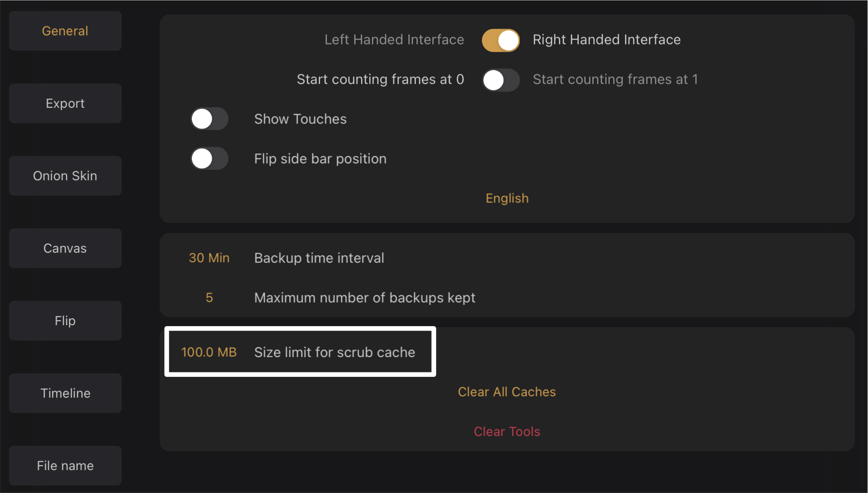Change the Backup time interval of 30 Min

(209, 258)
